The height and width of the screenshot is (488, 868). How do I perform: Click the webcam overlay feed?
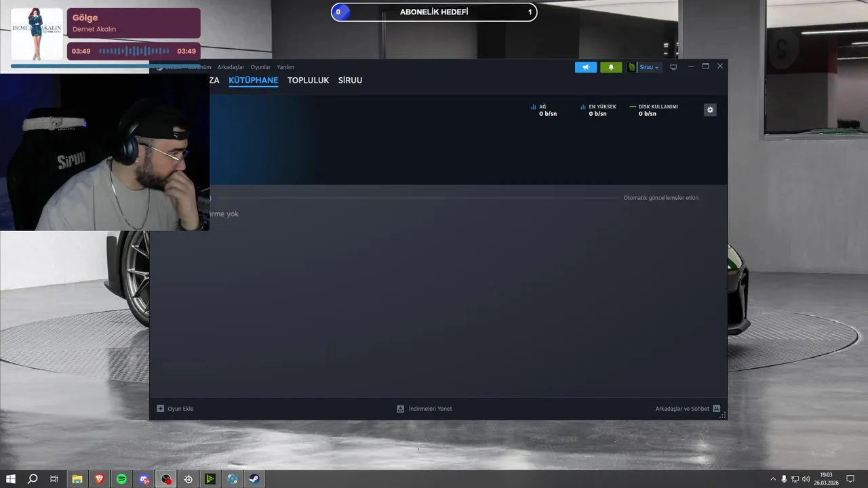click(x=104, y=152)
